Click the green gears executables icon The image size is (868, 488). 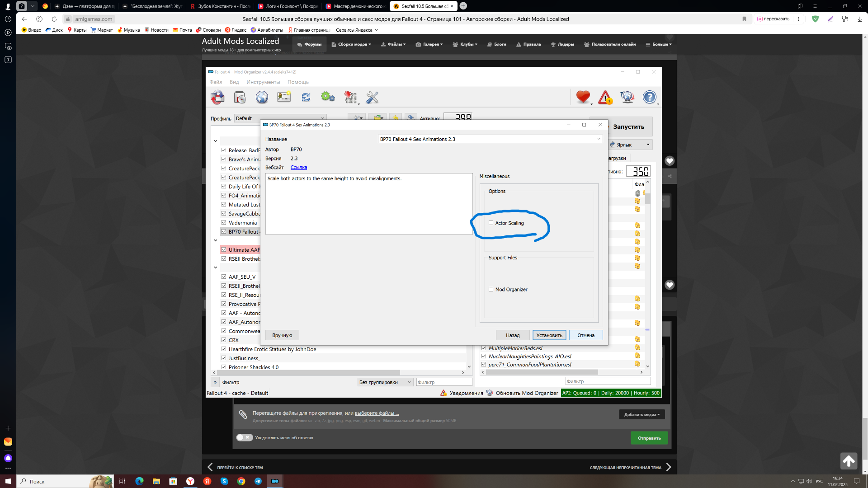point(328,97)
